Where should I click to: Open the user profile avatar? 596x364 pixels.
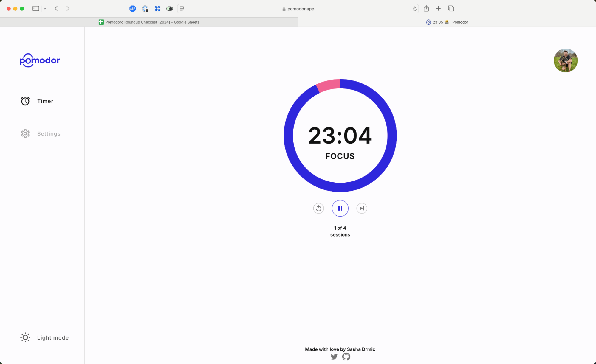click(566, 60)
